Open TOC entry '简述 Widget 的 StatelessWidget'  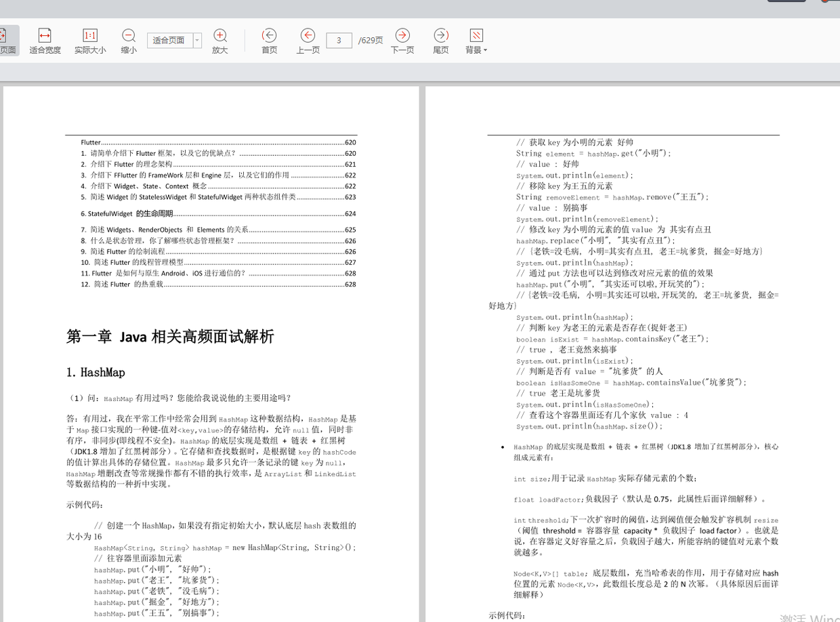coord(218,197)
